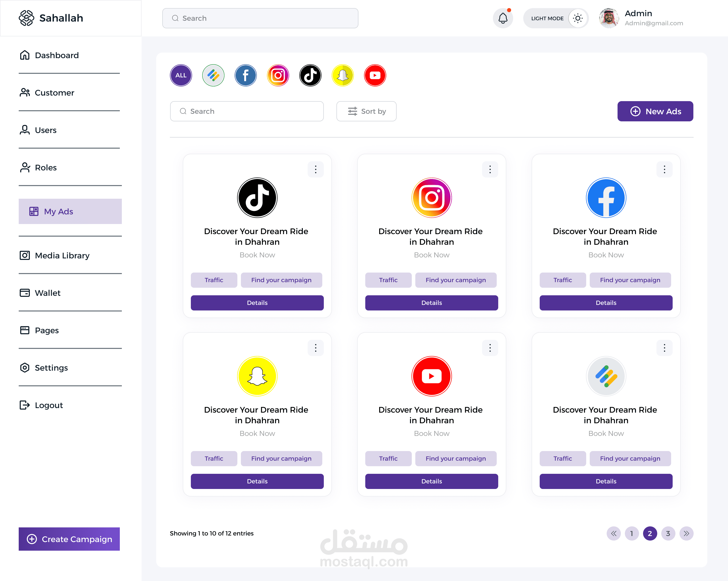Go to pagination page 3

click(668, 533)
